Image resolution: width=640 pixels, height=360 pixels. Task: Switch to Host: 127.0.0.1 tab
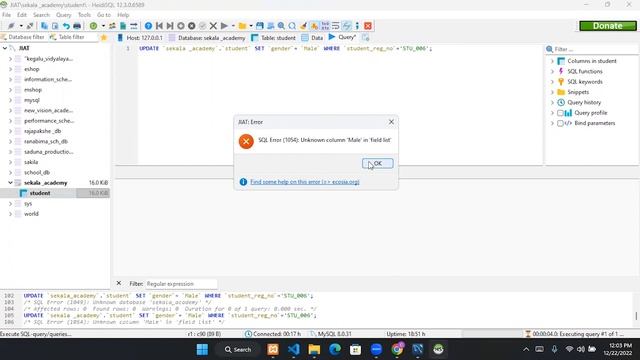(x=140, y=38)
